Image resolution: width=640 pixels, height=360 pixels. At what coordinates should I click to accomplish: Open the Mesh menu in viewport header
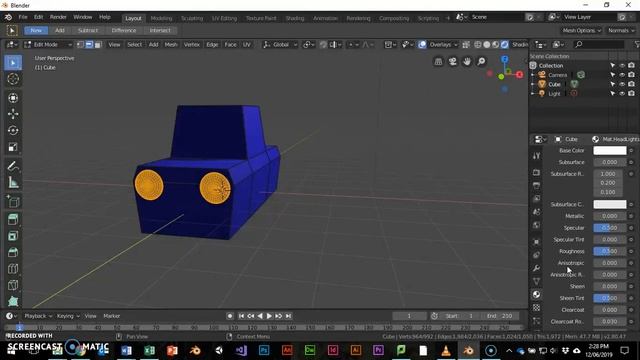click(171, 44)
